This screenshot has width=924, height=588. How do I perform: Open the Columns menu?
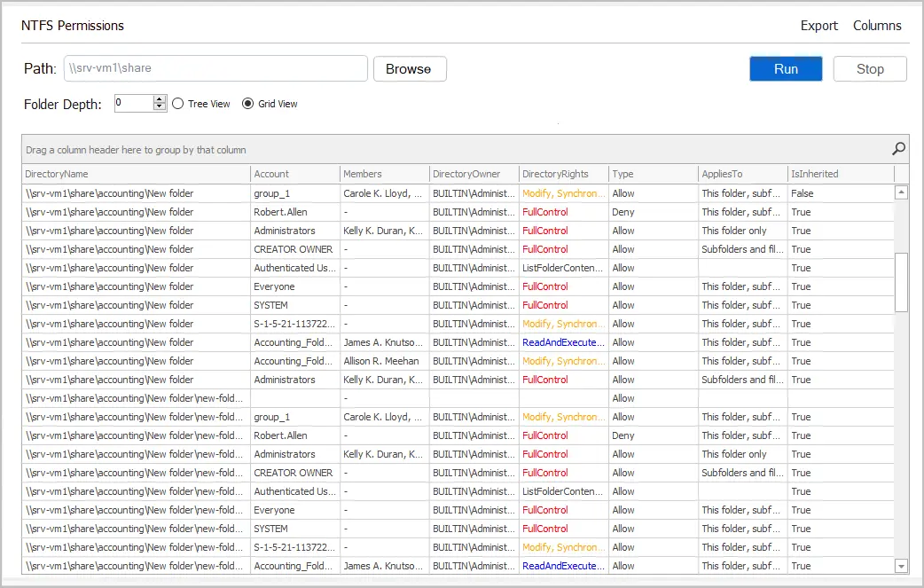(877, 26)
